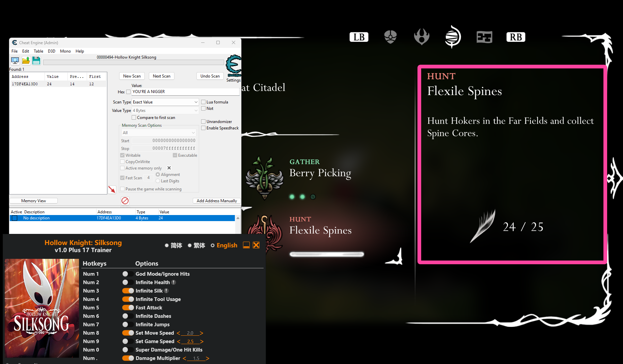The width and height of the screenshot is (623, 364).
Task: Open the Help menu
Action: pos(80,51)
